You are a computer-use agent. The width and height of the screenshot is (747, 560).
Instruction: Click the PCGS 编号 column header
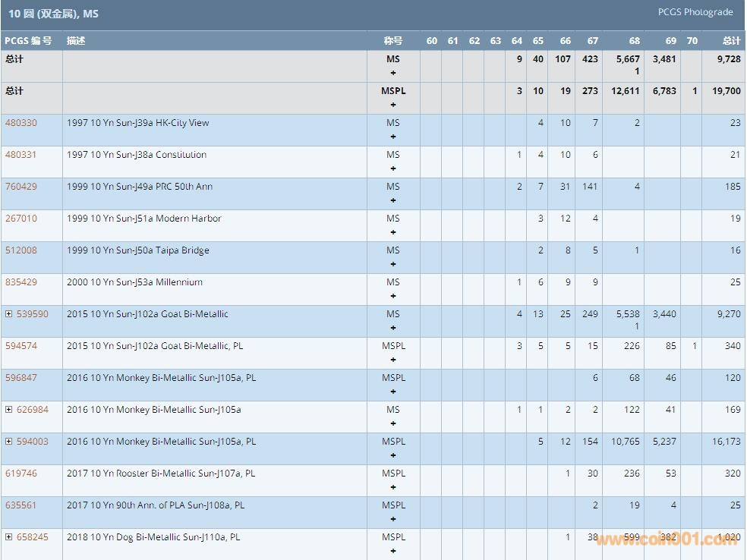[x=28, y=41]
